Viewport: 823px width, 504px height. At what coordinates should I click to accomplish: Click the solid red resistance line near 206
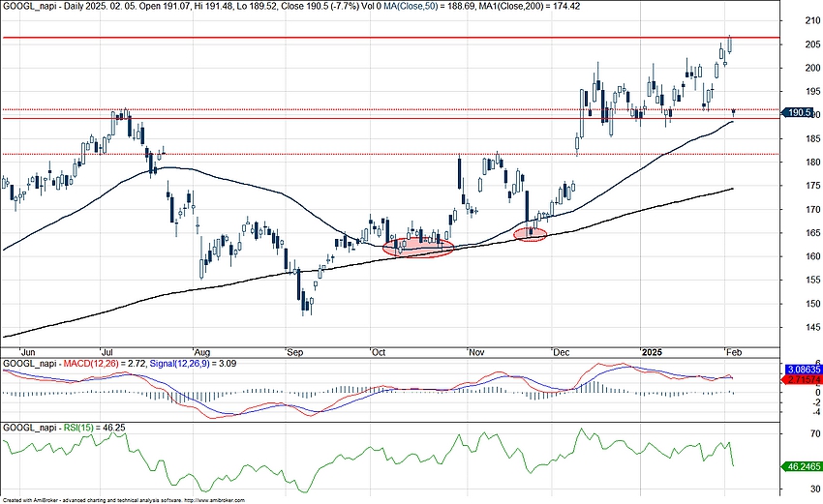387,38
